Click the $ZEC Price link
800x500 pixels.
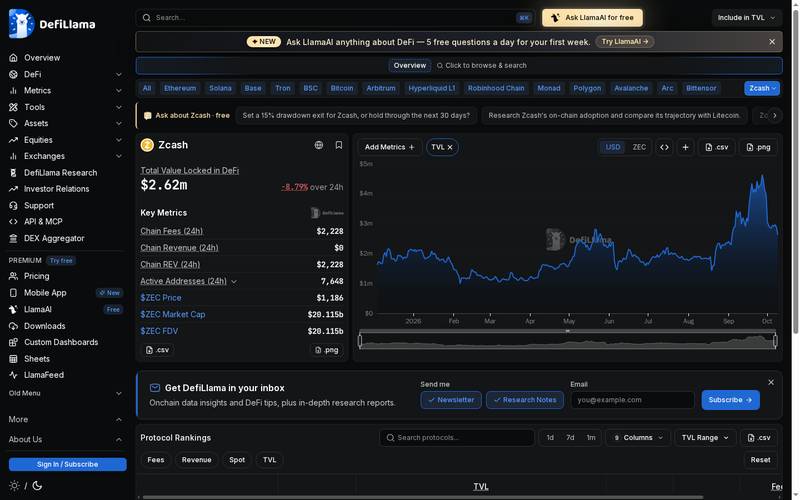tap(161, 298)
